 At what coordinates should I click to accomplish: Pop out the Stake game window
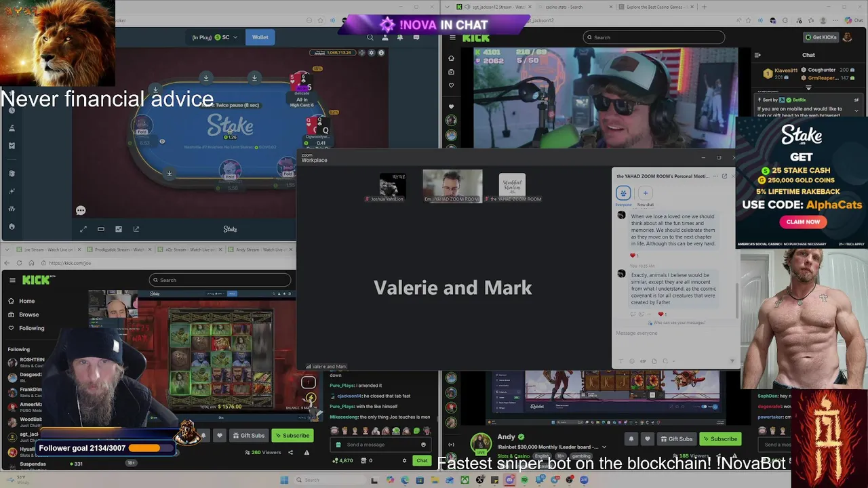(x=136, y=229)
